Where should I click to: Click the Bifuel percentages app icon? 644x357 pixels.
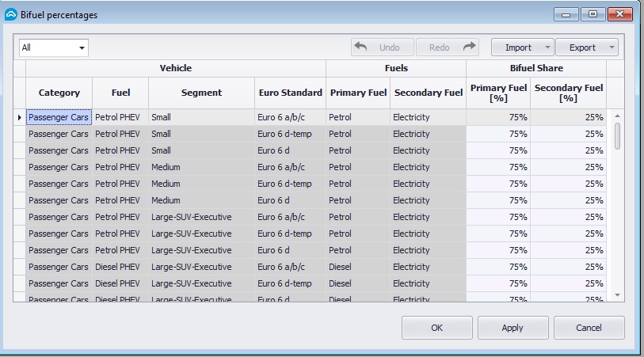tap(11, 15)
